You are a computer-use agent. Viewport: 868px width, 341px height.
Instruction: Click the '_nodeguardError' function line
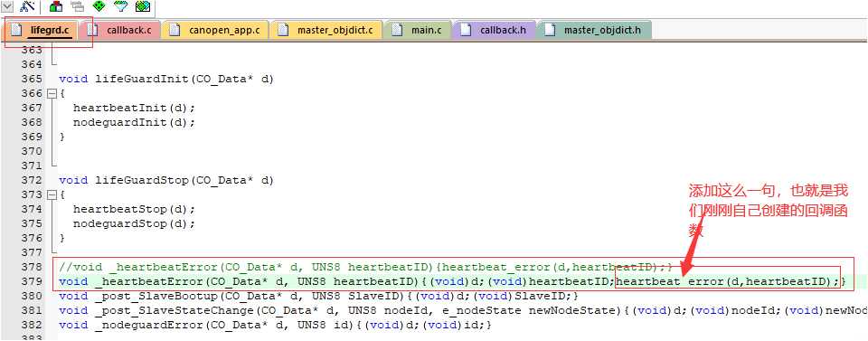click(x=275, y=325)
